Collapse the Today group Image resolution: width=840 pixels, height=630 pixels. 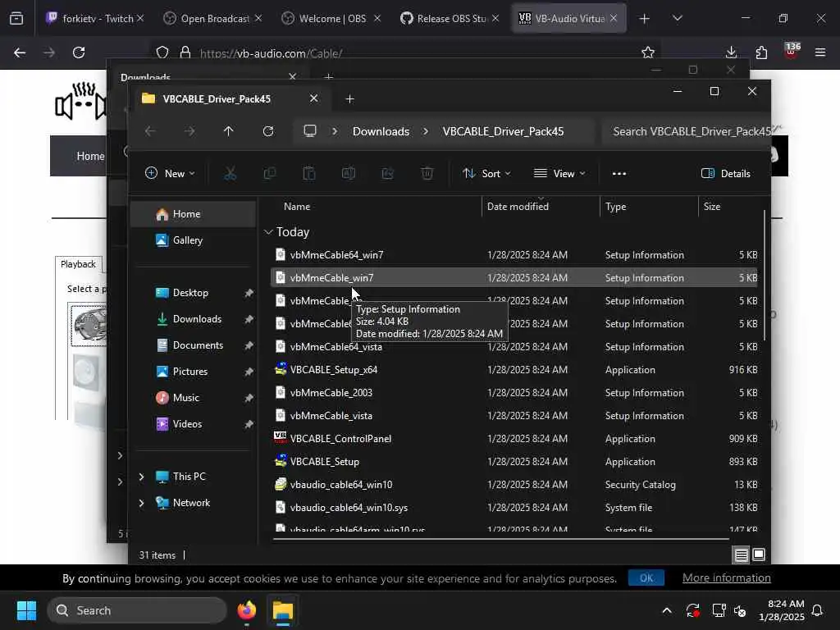[x=268, y=232]
